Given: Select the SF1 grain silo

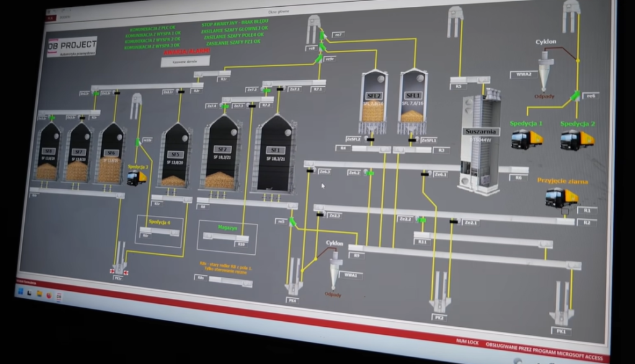Looking at the screenshot, I should pyautogui.click(x=275, y=154).
